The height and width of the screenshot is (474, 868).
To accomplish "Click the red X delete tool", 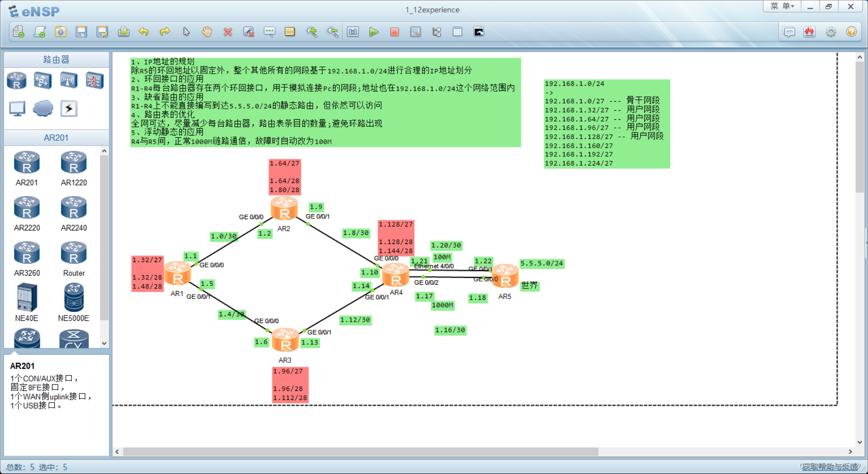I will [x=228, y=32].
